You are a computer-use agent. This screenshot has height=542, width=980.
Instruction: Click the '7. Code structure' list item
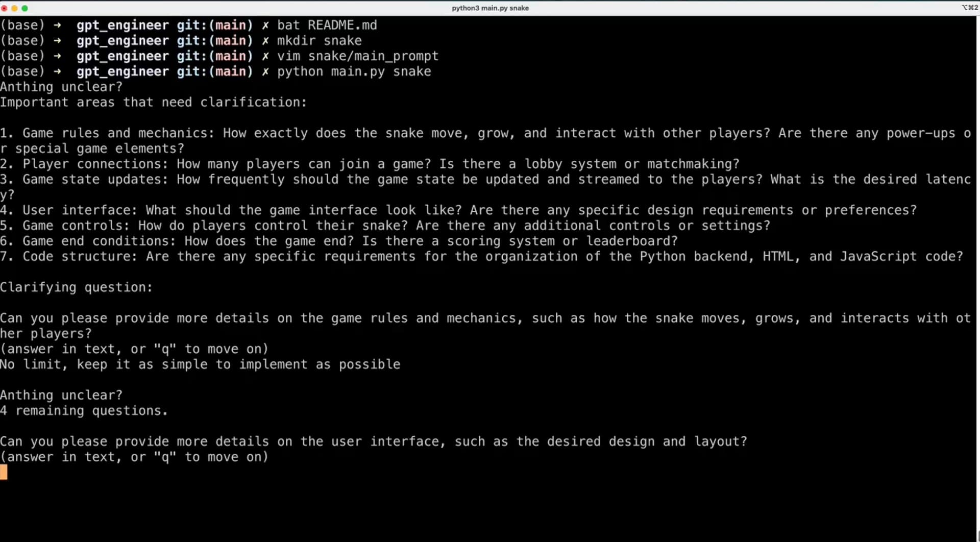point(481,257)
